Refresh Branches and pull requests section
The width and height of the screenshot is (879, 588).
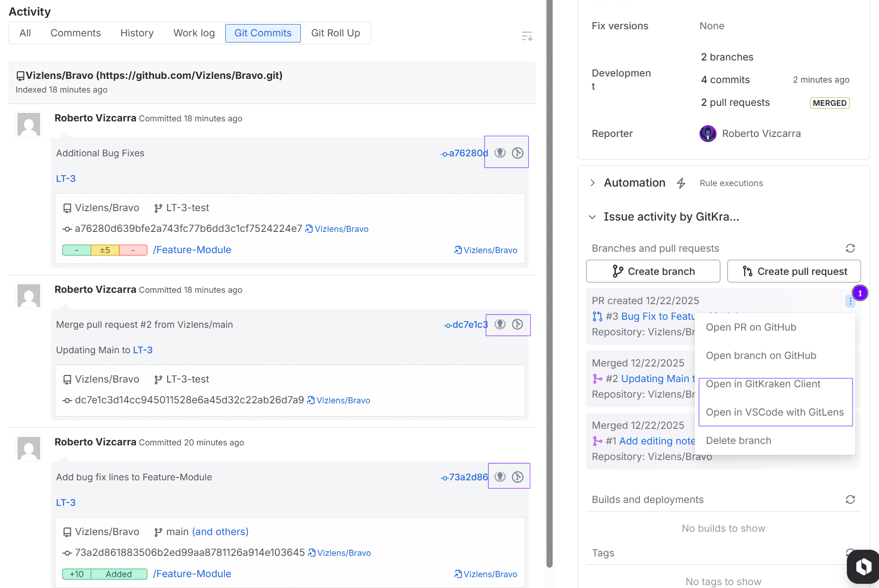850,248
